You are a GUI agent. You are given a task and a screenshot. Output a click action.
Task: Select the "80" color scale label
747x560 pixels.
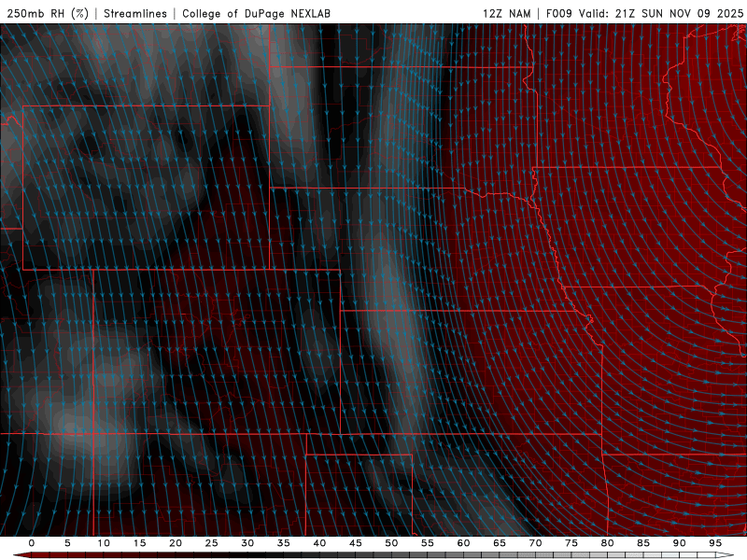click(608, 543)
